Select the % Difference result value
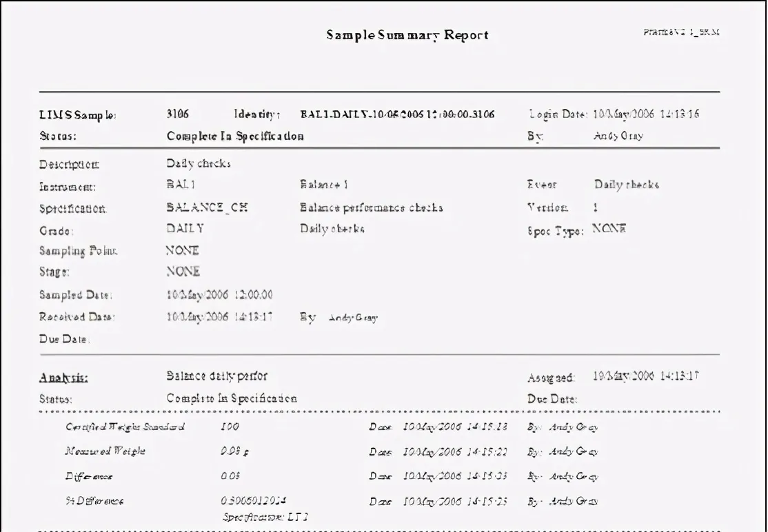 pyautogui.click(x=253, y=501)
